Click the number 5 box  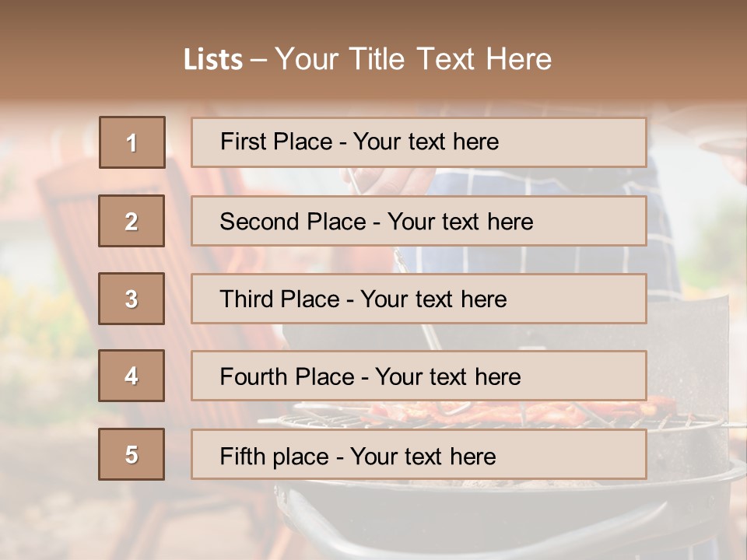(132, 454)
